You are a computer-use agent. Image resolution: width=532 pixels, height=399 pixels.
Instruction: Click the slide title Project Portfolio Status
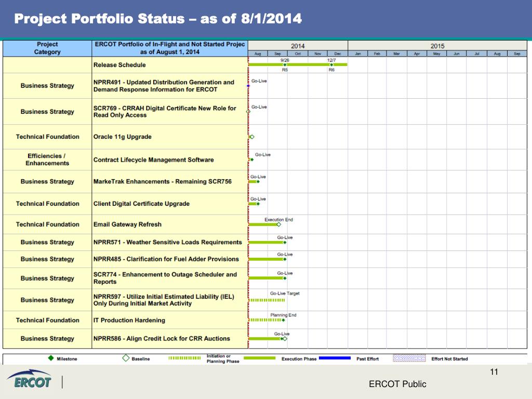click(x=158, y=19)
